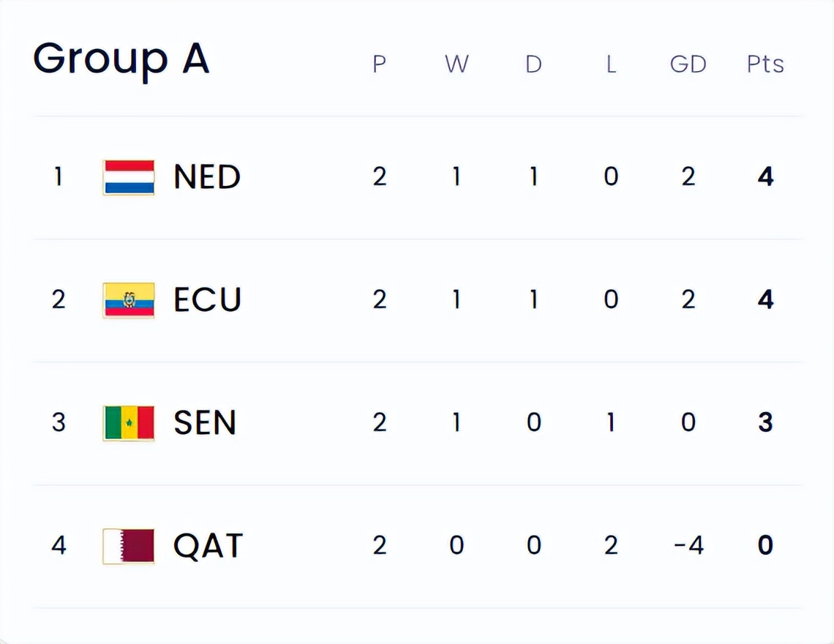Image resolution: width=834 pixels, height=644 pixels.
Task: Click the W (wins) column header
Action: click(x=457, y=64)
